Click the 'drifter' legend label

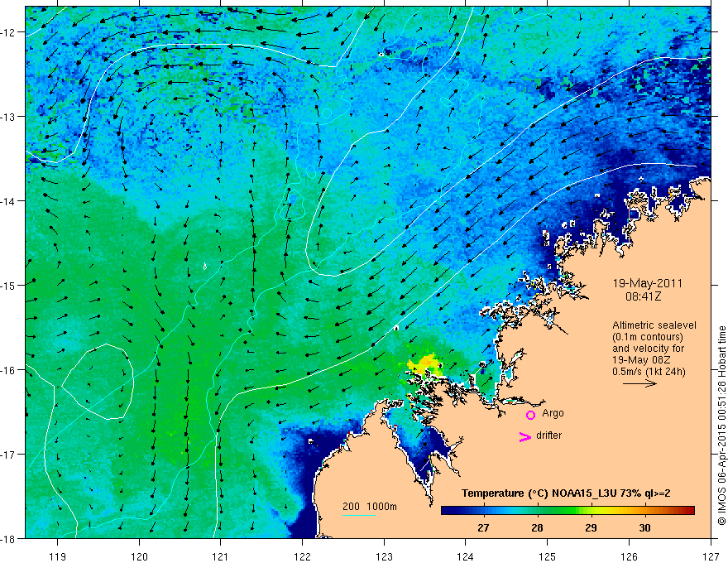548,435
